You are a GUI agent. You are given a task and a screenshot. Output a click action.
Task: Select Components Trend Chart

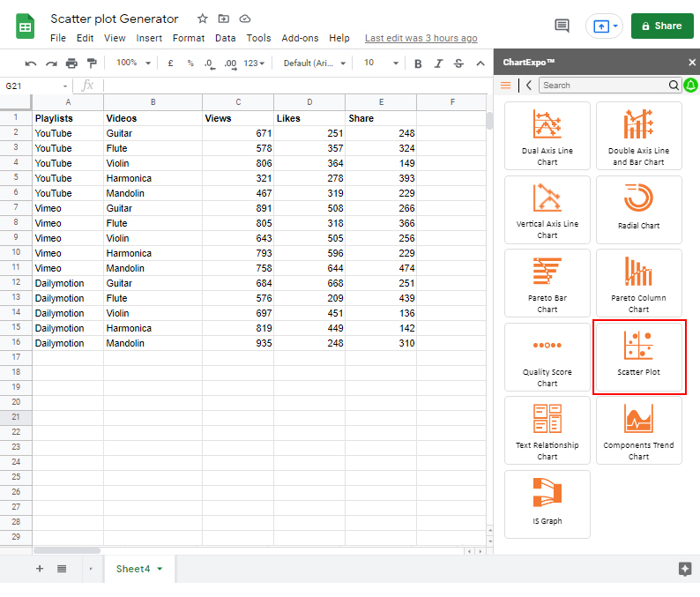639,430
